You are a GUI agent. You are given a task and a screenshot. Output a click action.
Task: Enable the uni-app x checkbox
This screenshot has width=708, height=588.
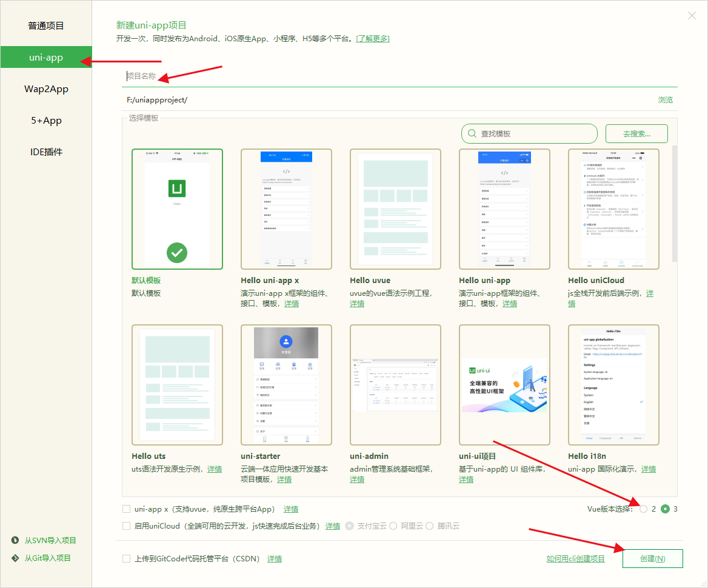pos(127,509)
